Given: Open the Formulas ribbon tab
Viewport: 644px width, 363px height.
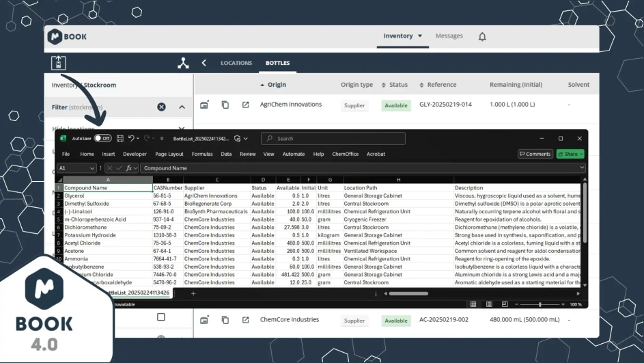Looking at the screenshot, I should click(x=202, y=154).
